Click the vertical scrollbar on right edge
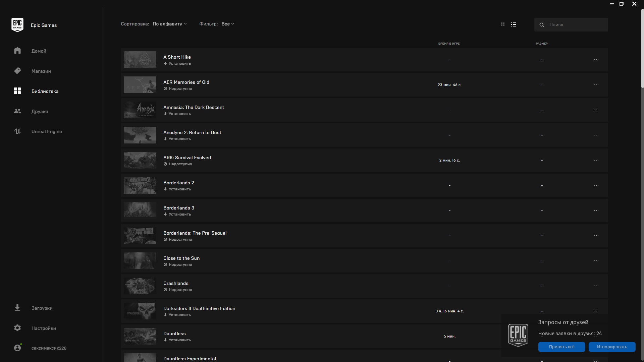The image size is (644, 362). [x=642, y=49]
